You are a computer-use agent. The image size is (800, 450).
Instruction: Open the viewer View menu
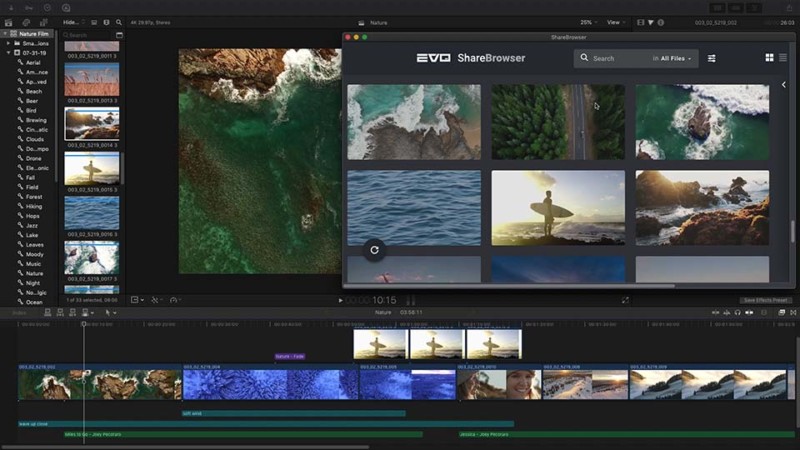616,21
